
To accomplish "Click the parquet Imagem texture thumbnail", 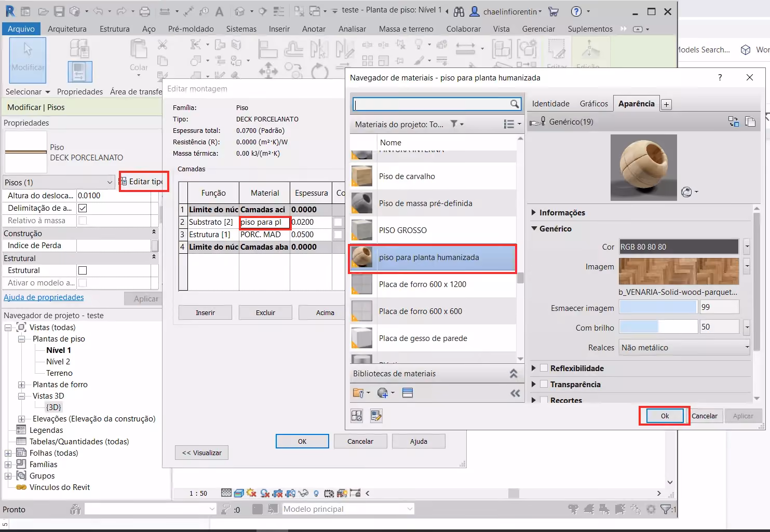I will [679, 270].
